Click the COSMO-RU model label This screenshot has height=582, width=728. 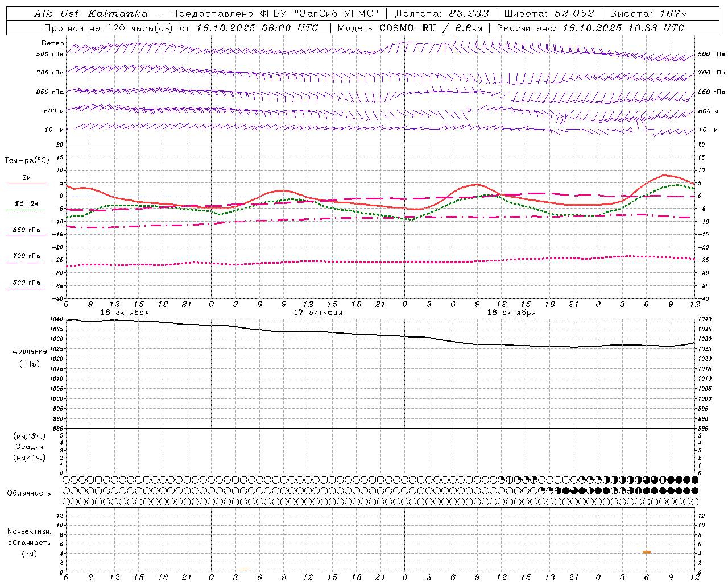(x=404, y=28)
